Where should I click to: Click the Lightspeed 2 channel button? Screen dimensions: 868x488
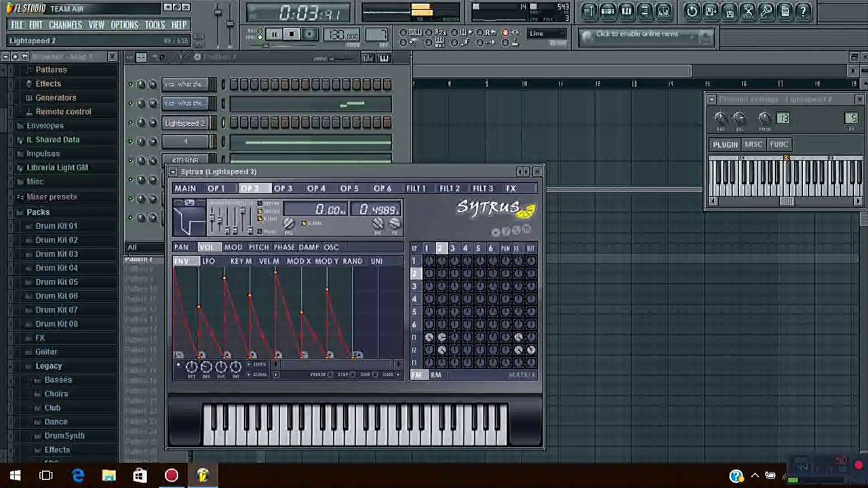184,123
